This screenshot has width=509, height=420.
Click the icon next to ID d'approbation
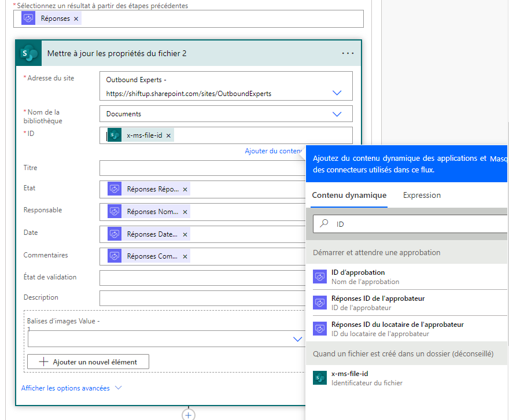320,277
